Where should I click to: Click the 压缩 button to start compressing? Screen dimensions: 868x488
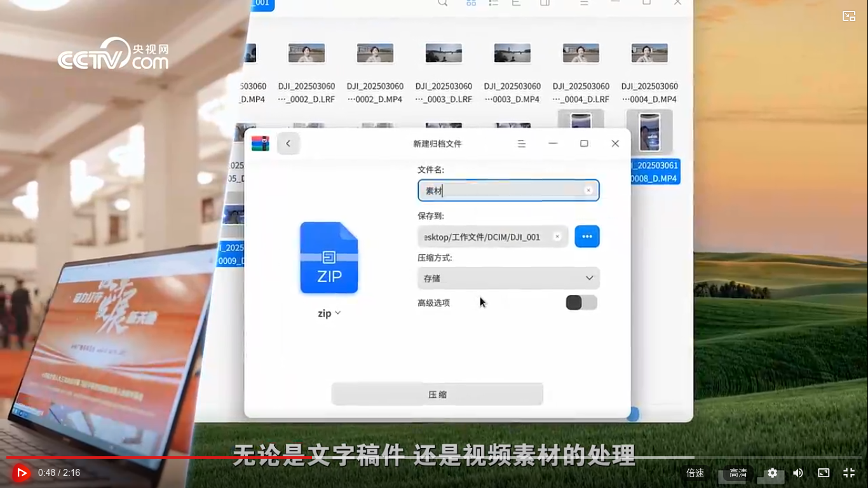[437, 394]
